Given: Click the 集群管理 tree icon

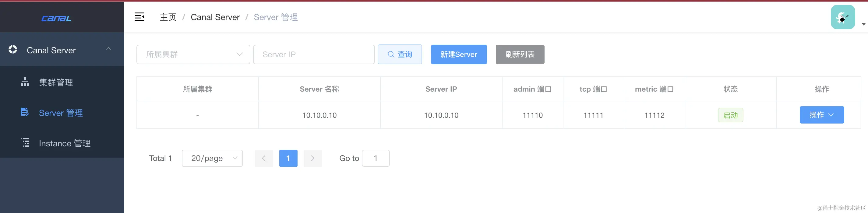Looking at the screenshot, I should pos(25,82).
